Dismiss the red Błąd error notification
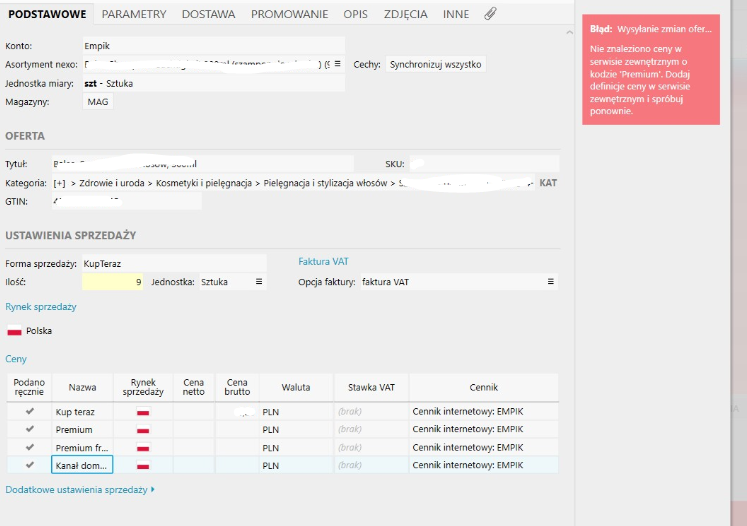Screen dimensions: 747x526 click(x=651, y=70)
